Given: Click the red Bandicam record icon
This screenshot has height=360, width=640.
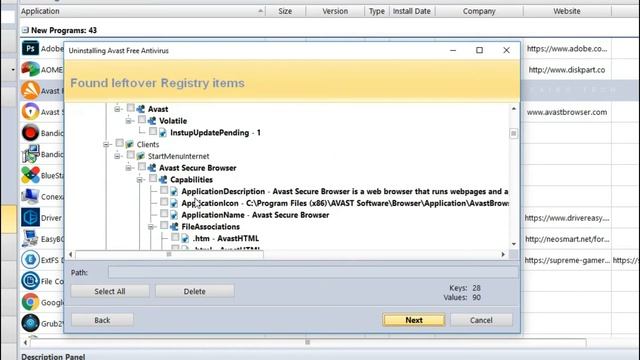Looking at the screenshot, I should coord(30,133).
